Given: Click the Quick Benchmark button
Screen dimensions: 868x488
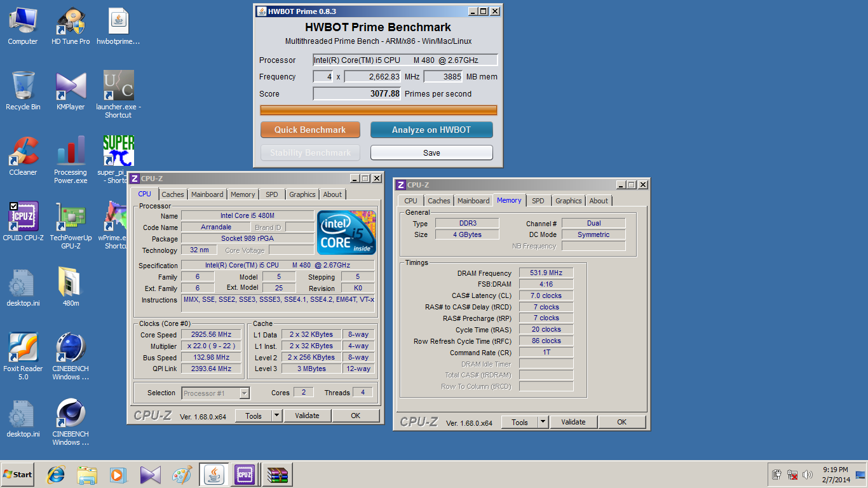Looking at the screenshot, I should point(310,130).
